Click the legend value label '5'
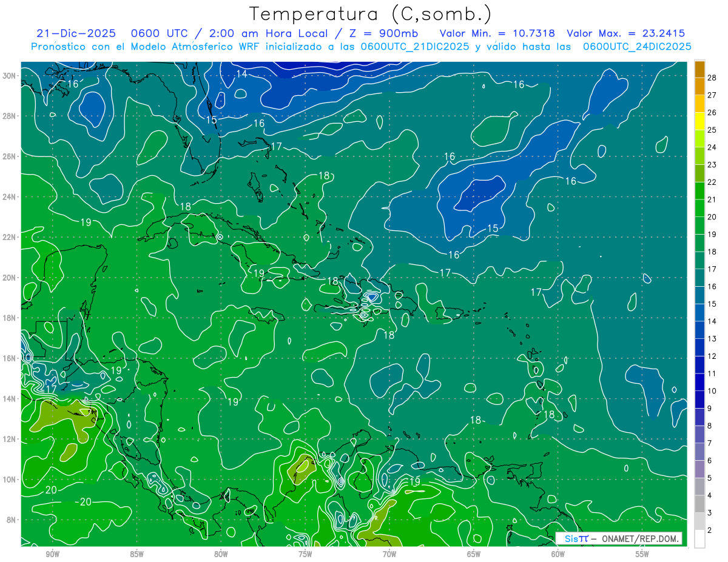728x562 pixels. pos(710,478)
